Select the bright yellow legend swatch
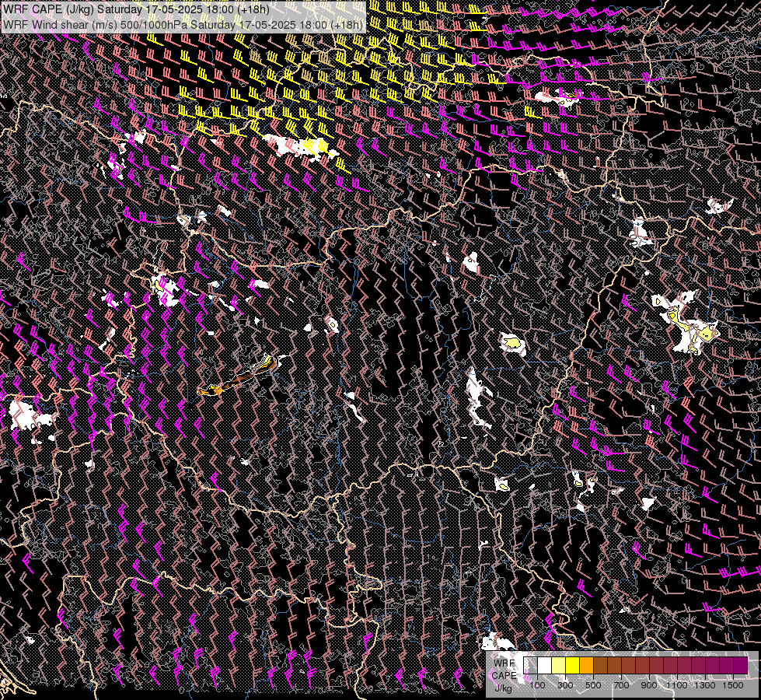Image resolution: width=761 pixels, height=700 pixels. (573, 665)
